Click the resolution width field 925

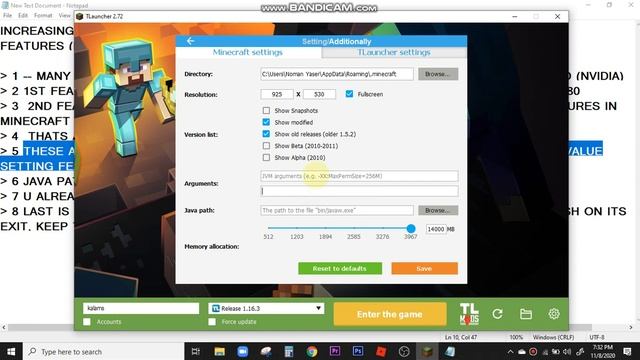click(x=277, y=94)
